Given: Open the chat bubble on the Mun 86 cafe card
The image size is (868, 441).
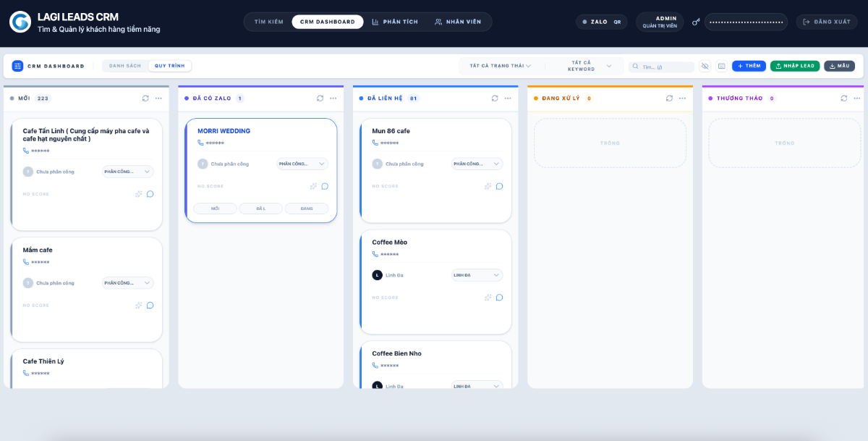Looking at the screenshot, I should tap(499, 186).
